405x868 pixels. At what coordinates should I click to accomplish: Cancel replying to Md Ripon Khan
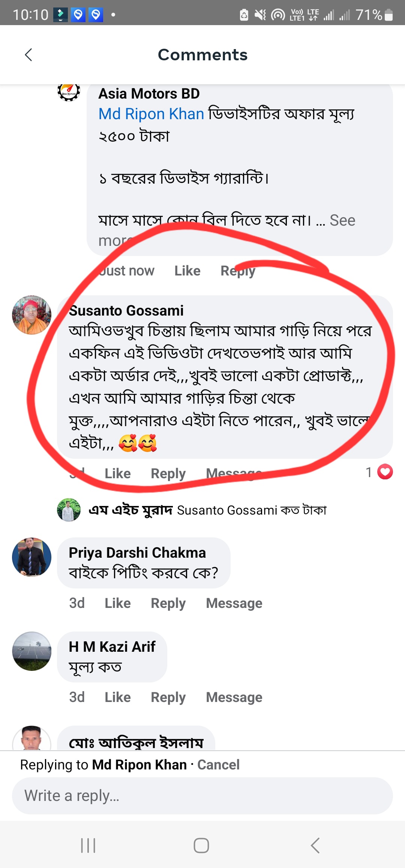(218, 765)
